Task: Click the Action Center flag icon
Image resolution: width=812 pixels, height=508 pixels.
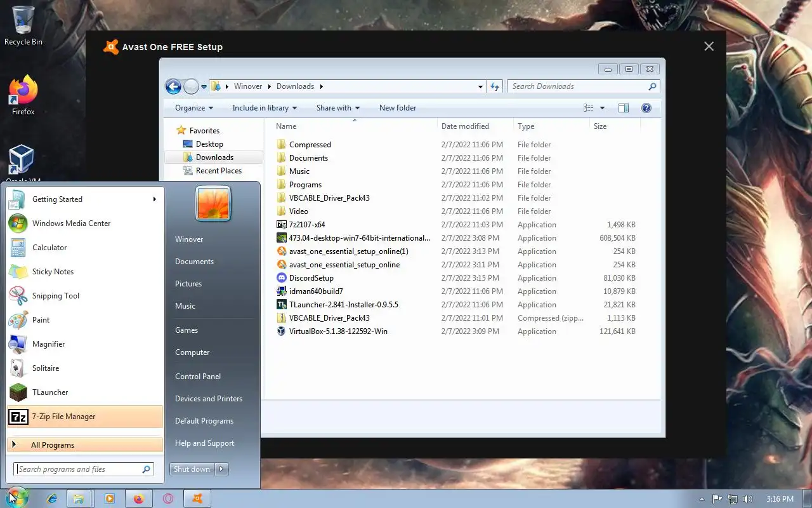Action: pos(717,499)
